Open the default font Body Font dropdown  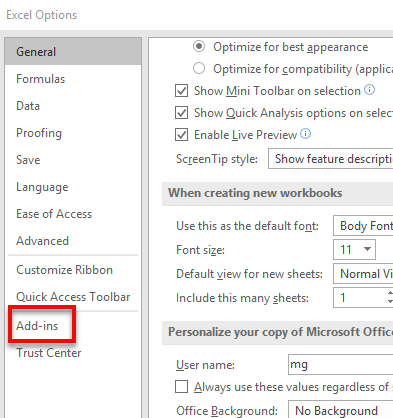363,226
